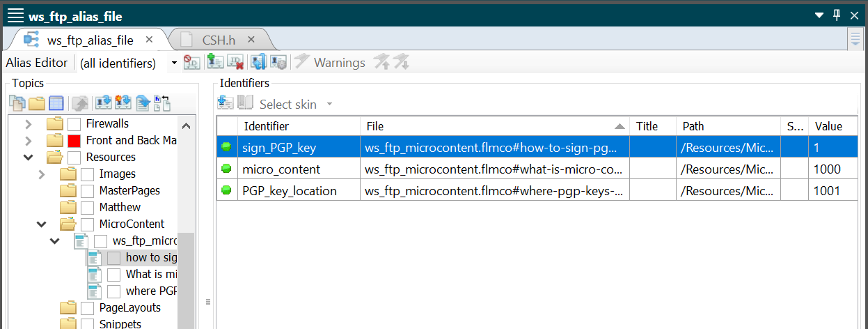Click the identifier options icon with gear

tap(278, 63)
